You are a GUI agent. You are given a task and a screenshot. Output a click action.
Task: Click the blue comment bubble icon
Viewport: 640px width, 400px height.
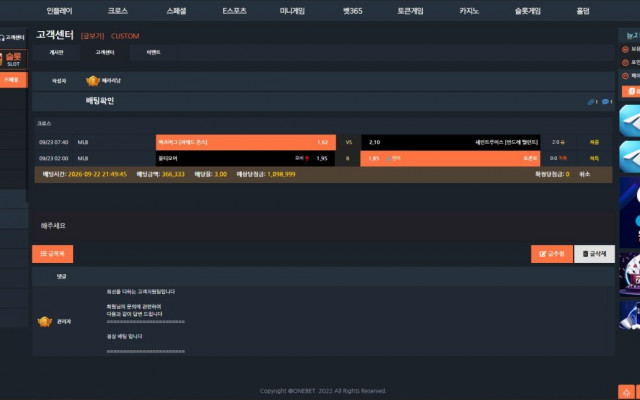(x=605, y=102)
